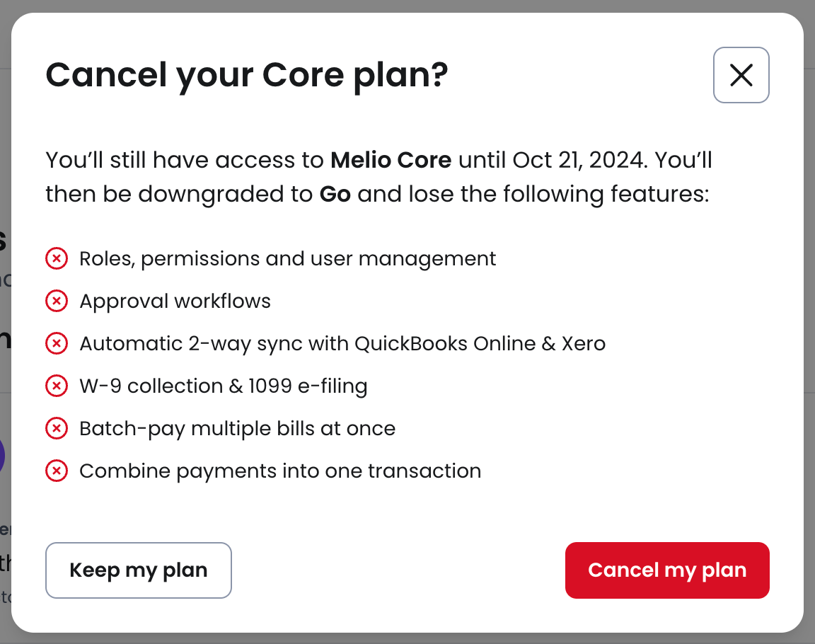Image resolution: width=815 pixels, height=644 pixels.
Task: Close the cancel plan dialog
Action: pyautogui.click(x=741, y=75)
